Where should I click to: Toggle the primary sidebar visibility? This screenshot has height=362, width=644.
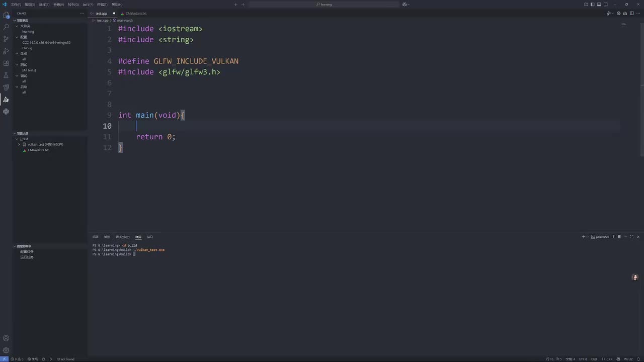pyautogui.click(x=592, y=5)
